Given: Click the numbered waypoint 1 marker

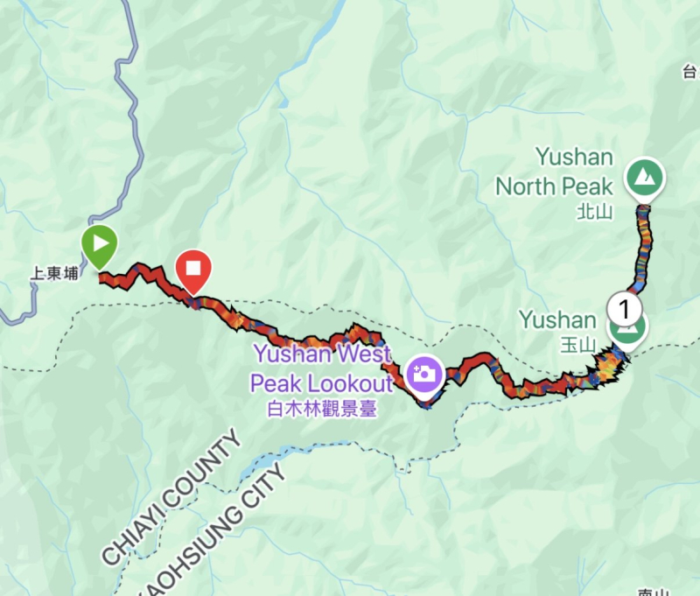Looking at the screenshot, I should [x=625, y=308].
